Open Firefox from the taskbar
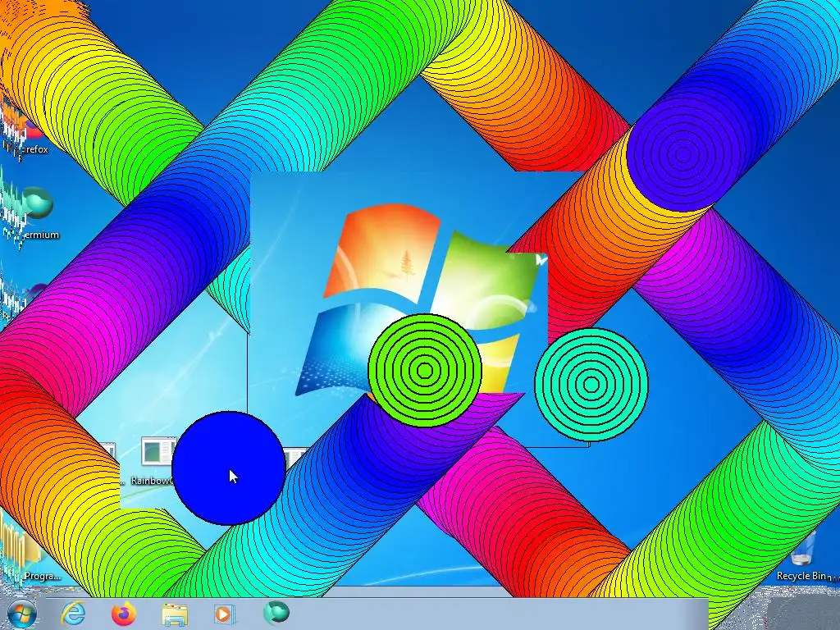 (123, 614)
